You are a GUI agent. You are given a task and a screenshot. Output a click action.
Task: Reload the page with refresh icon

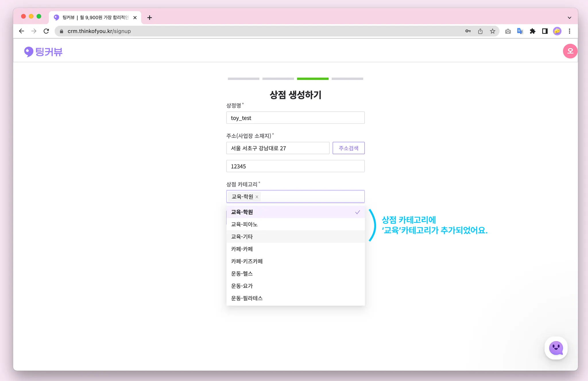pos(46,31)
